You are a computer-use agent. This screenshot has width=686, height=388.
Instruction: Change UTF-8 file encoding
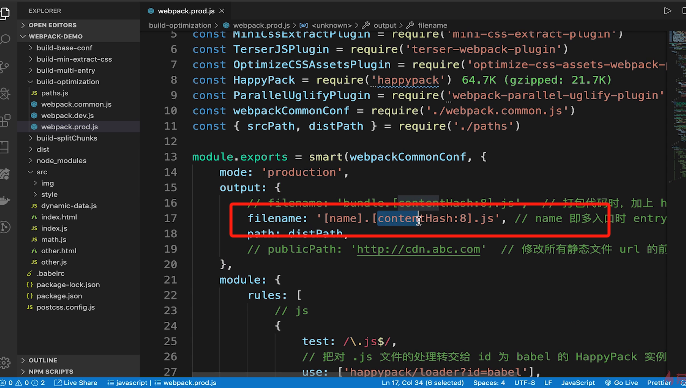tap(525, 383)
